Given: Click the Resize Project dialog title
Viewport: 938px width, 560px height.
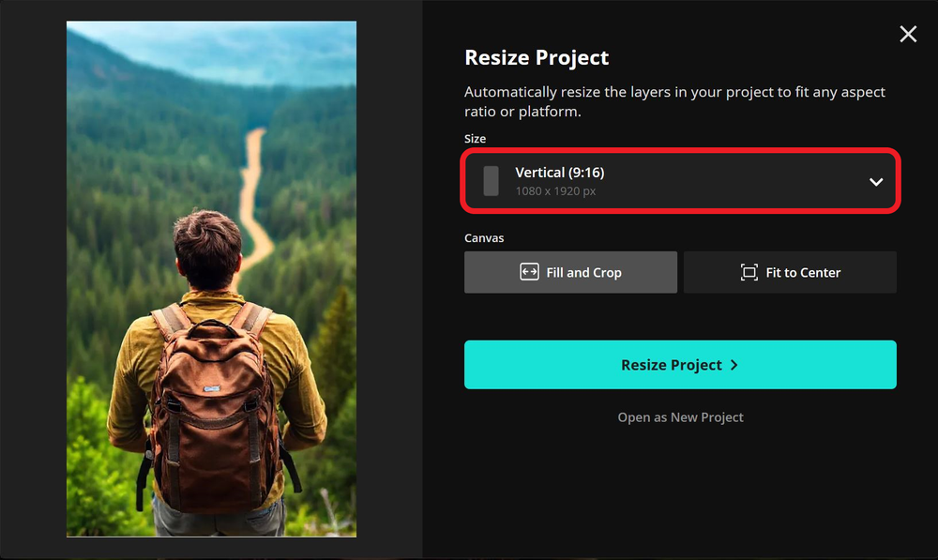Looking at the screenshot, I should 537,57.
